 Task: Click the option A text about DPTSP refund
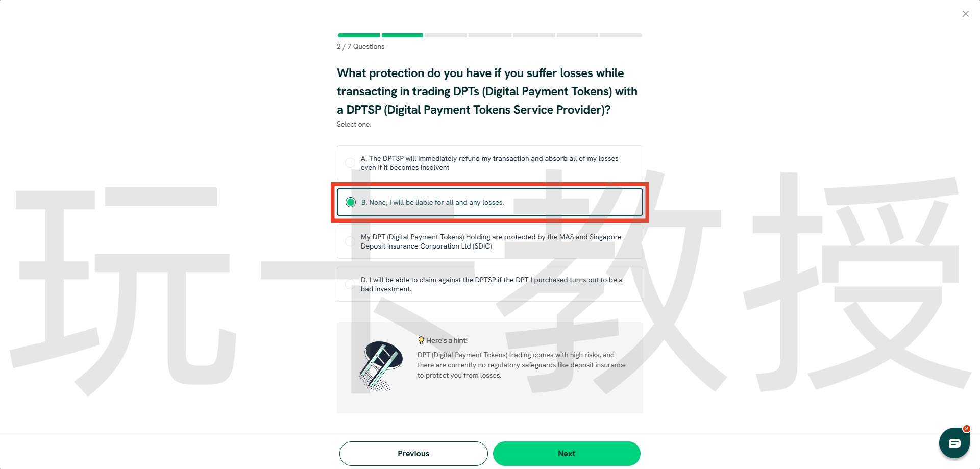(x=489, y=163)
